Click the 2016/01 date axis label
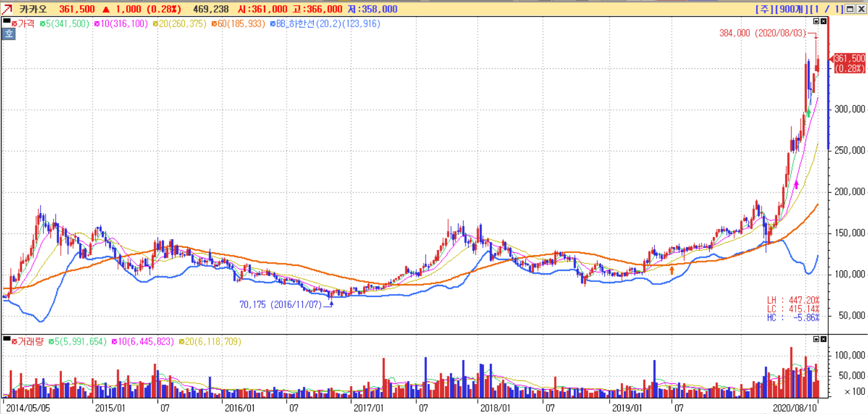 click(x=240, y=408)
